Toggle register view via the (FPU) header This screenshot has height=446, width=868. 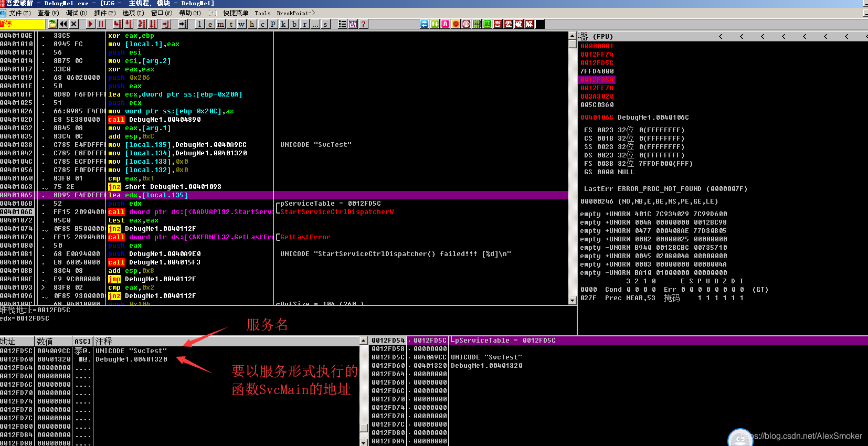[x=604, y=36]
